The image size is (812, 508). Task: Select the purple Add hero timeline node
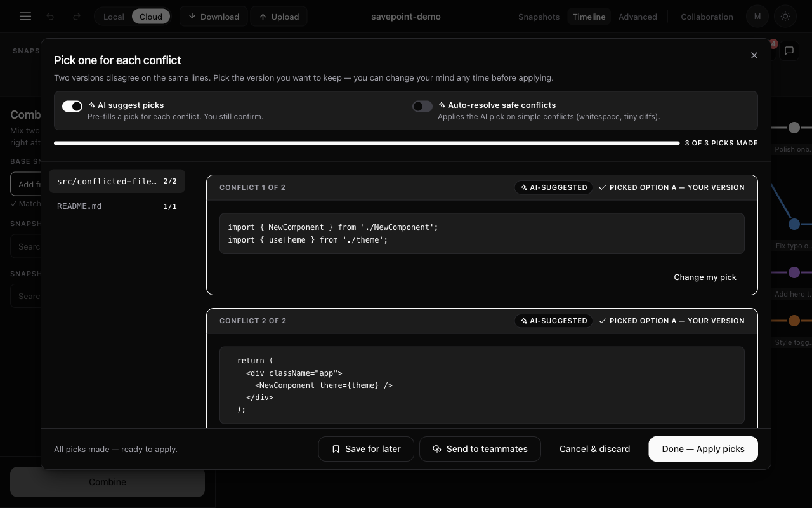(794, 272)
